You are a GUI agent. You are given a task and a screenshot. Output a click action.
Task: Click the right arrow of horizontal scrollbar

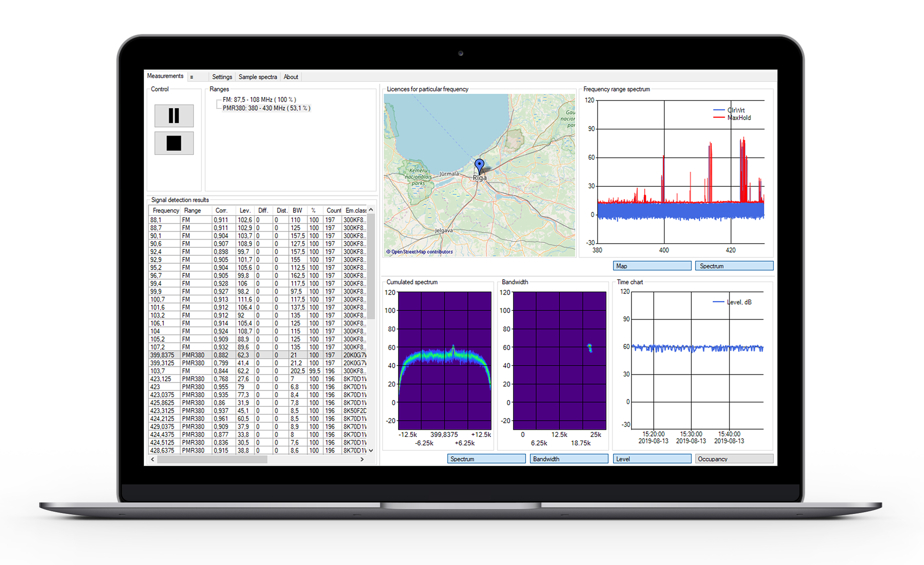tap(362, 459)
